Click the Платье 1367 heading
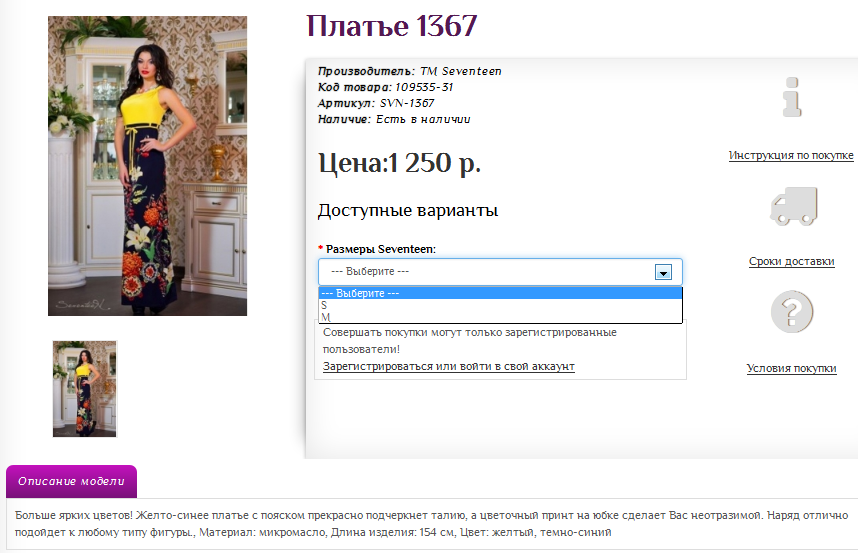The image size is (858, 553). (392, 26)
